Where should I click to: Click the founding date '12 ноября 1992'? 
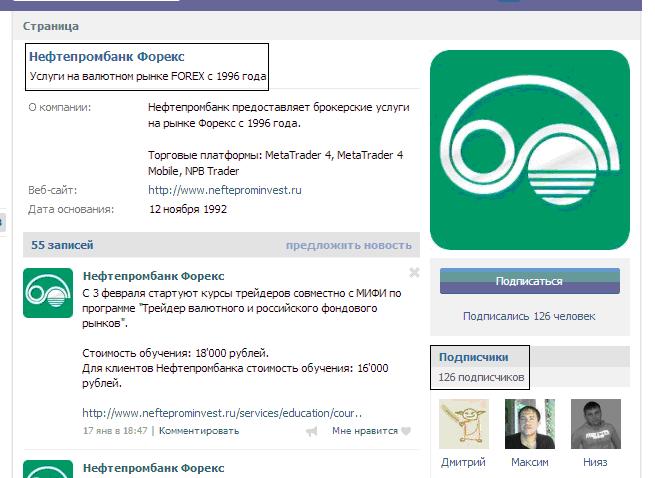tap(188, 209)
